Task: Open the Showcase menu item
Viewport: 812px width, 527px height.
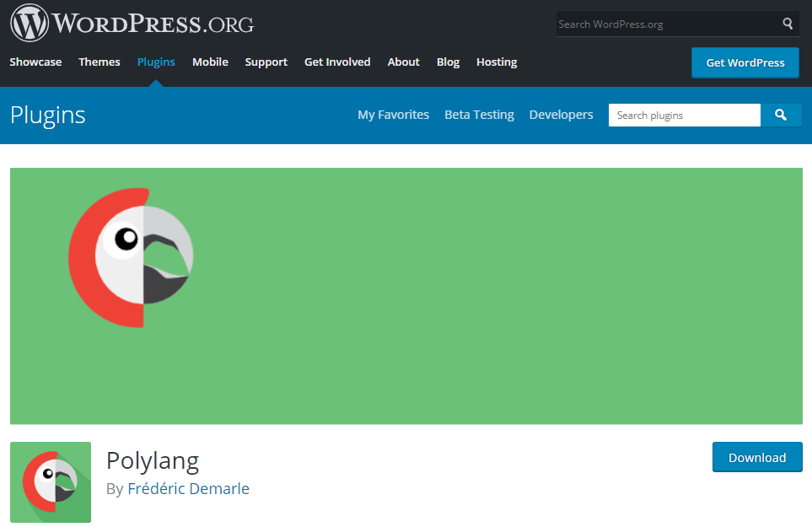Action: 35,62
